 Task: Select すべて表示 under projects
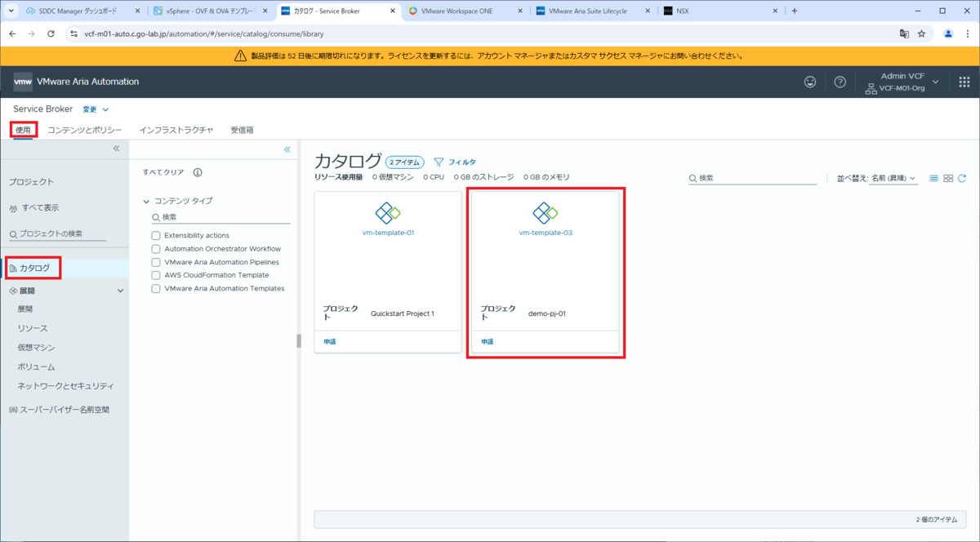pyautogui.click(x=40, y=207)
